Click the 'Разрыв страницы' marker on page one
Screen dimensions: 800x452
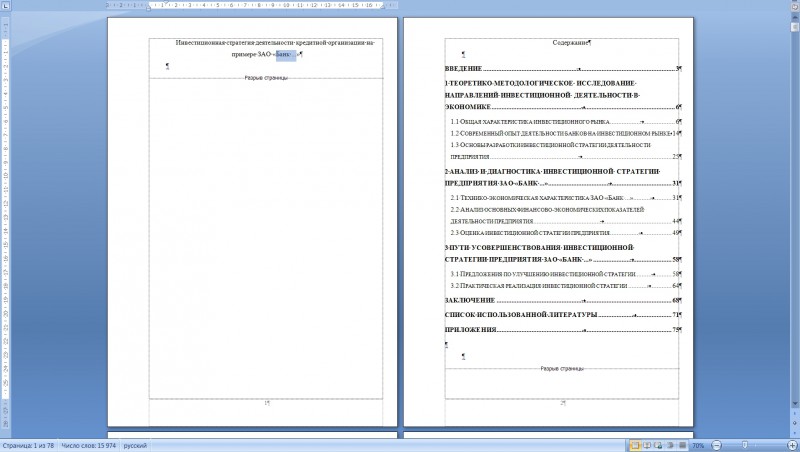point(266,78)
